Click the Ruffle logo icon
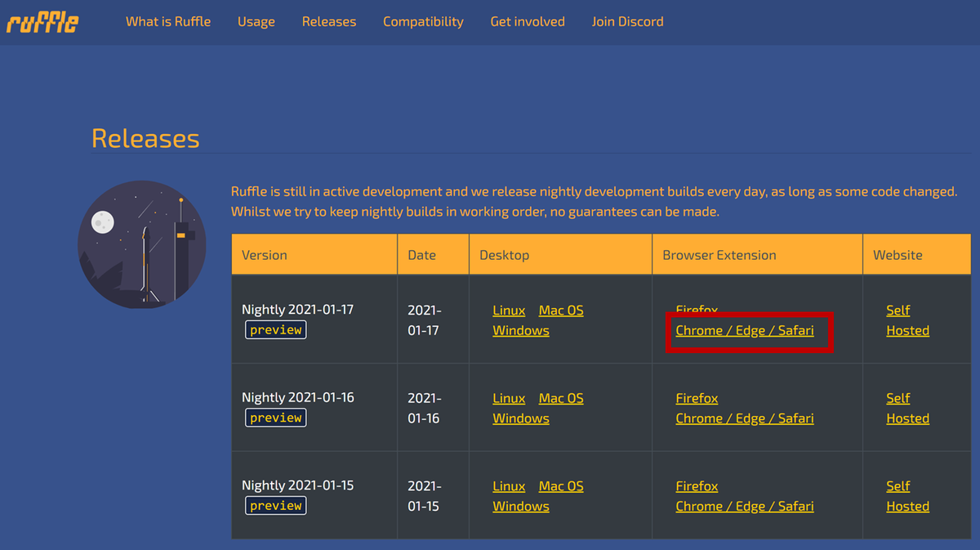This screenshot has height=550, width=980. [x=42, y=22]
